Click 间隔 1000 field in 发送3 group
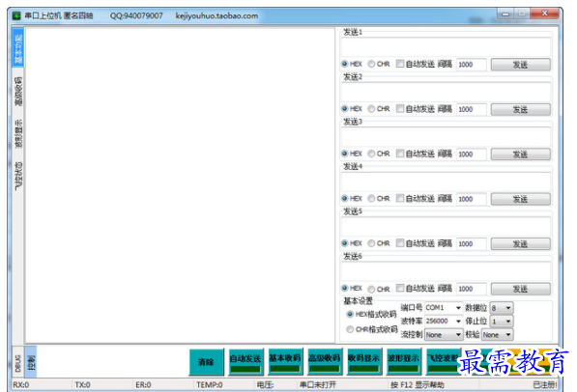The width and height of the screenshot is (577, 392). (472, 154)
